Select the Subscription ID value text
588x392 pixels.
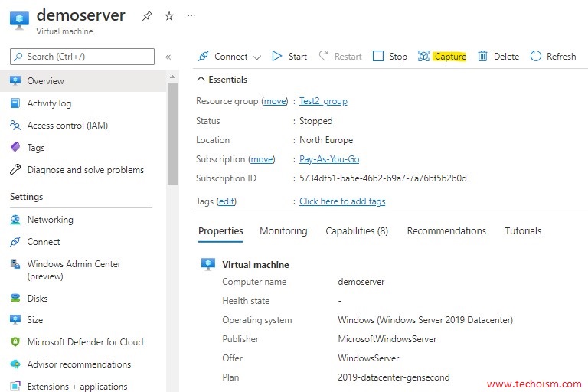383,178
